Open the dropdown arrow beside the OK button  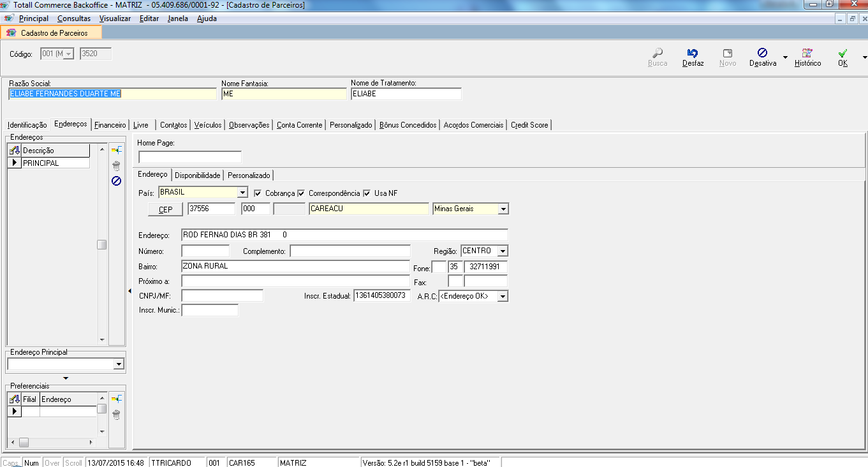(x=864, y=57)
